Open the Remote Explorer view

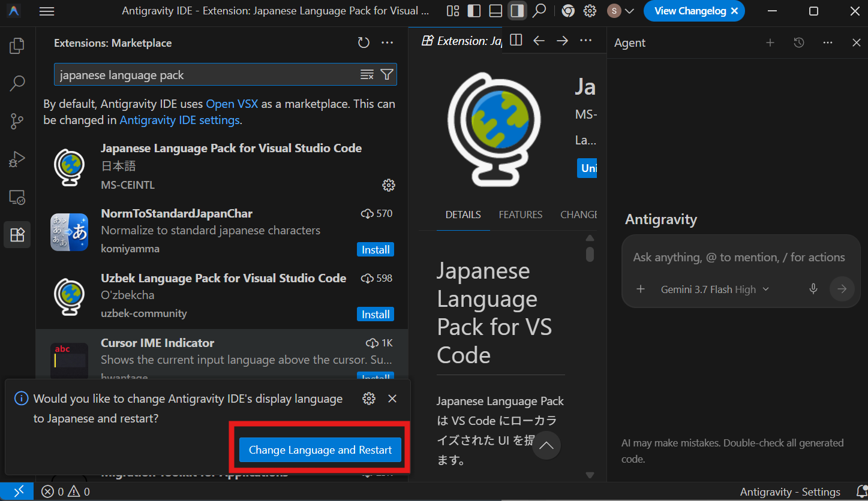coord(17,197)
